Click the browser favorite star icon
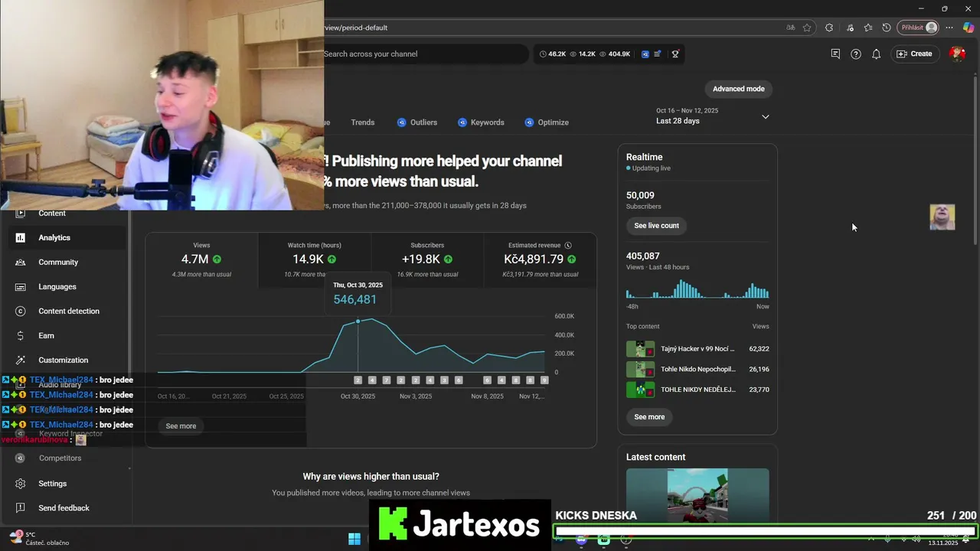This screenshot has width=980, height=551. pyautogui.click(x=807, y=28)
